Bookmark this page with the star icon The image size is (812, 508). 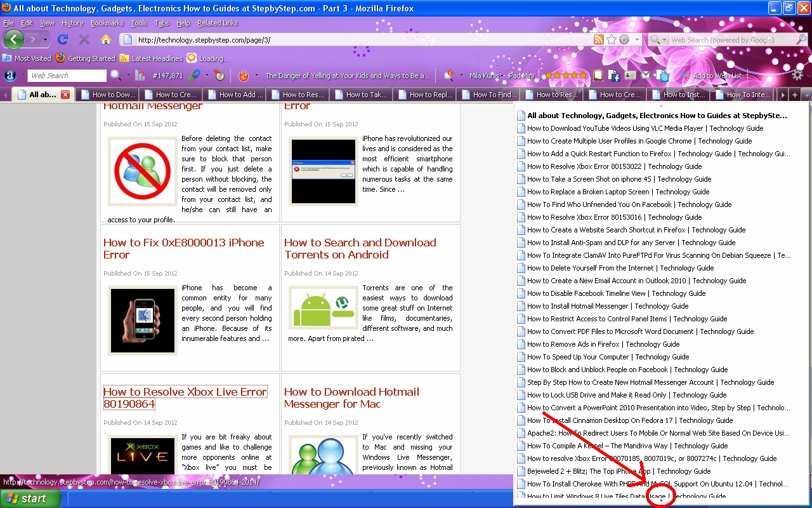pyautogui.click(x=612, y=39)
